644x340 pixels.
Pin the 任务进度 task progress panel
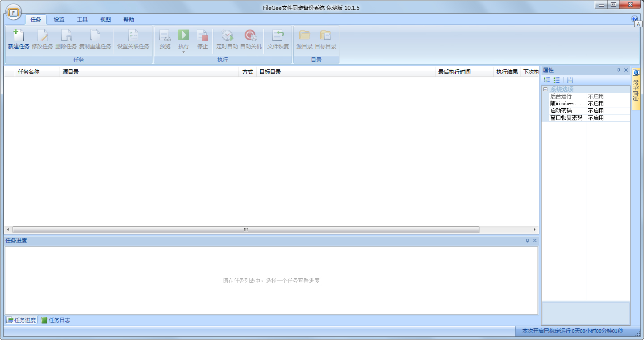[529, 240]
